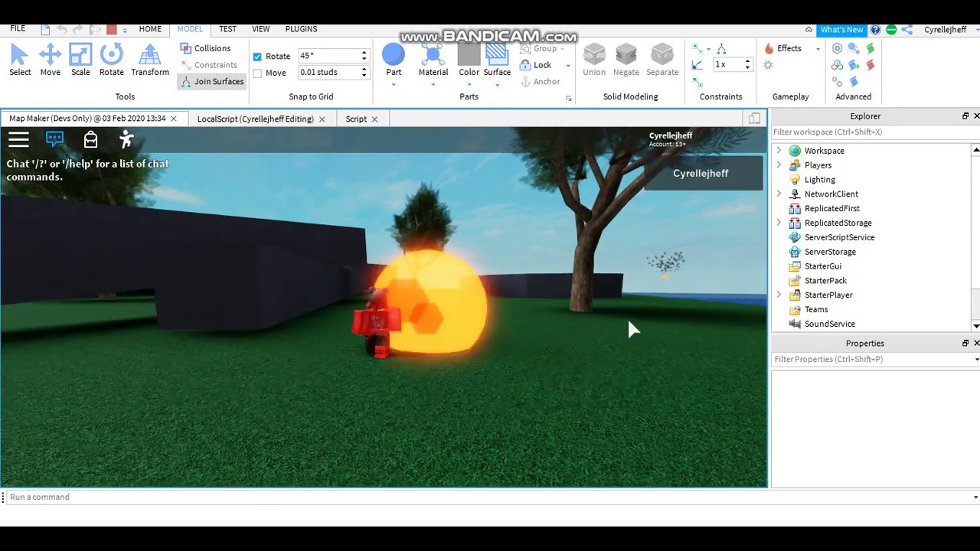The height and width of the screenshot is (551, 980).
Task: Pick the Scale tool
Action: pyautogui.click(x=80, y=60)
